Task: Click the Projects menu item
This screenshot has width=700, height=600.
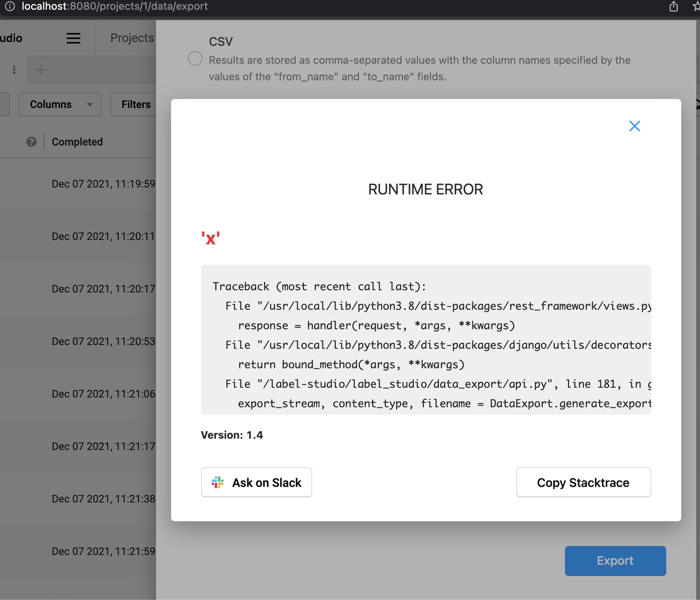Action: (x=131, y=38)
